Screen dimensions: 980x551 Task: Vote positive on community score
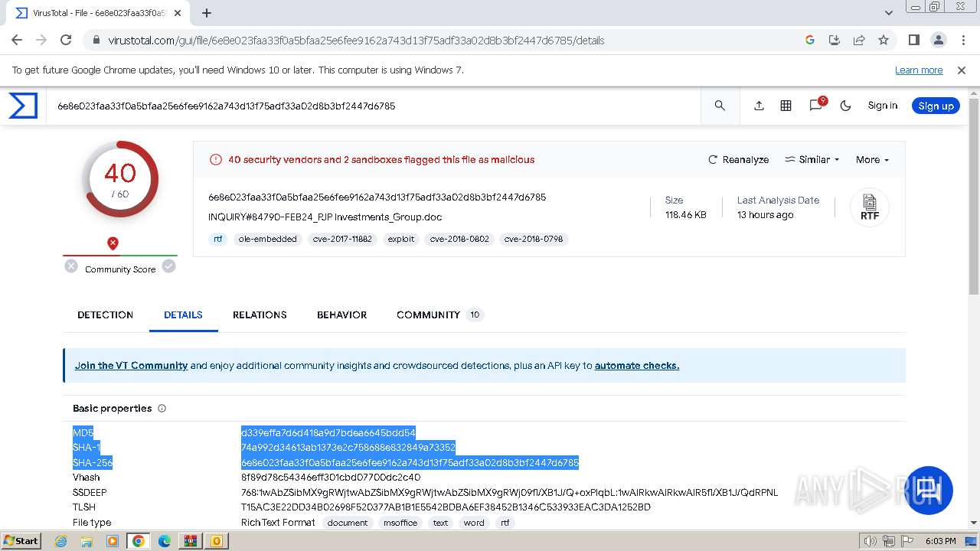click(168, 266)
